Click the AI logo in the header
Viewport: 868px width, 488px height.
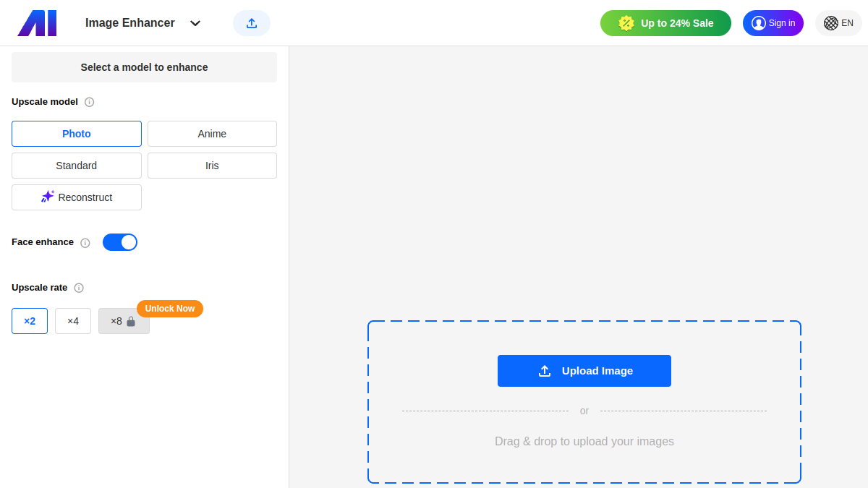[36, 23]
